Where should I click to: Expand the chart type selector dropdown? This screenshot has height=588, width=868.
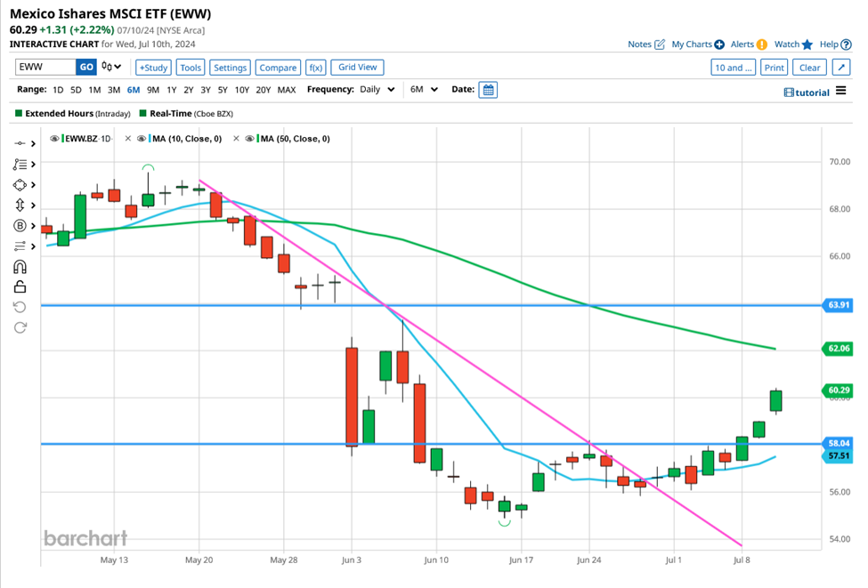pos(112,68)
